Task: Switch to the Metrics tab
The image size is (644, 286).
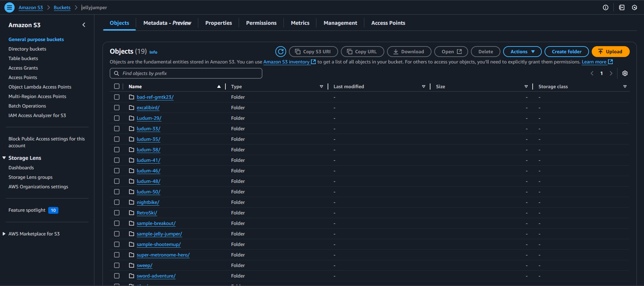Action: coord(300,23)
